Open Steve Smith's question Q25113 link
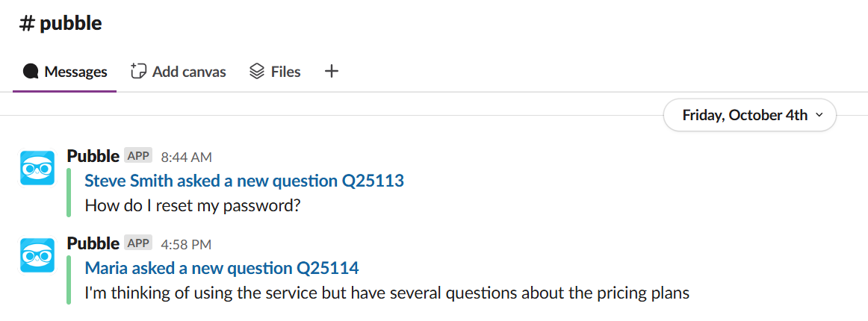868x321 pixels. point(244,181)
